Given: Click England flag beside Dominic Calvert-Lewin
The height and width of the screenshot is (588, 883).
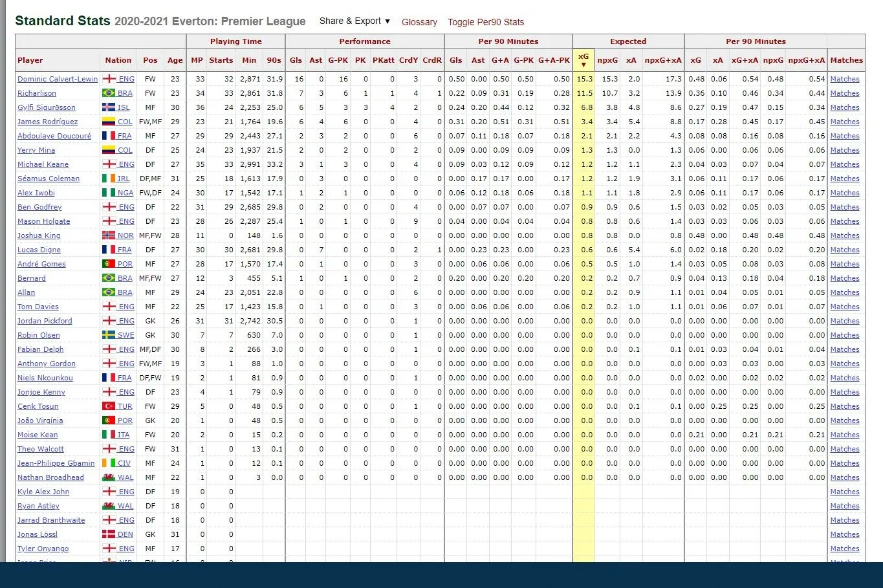Looking at the screenshot, I should [109, 79].
